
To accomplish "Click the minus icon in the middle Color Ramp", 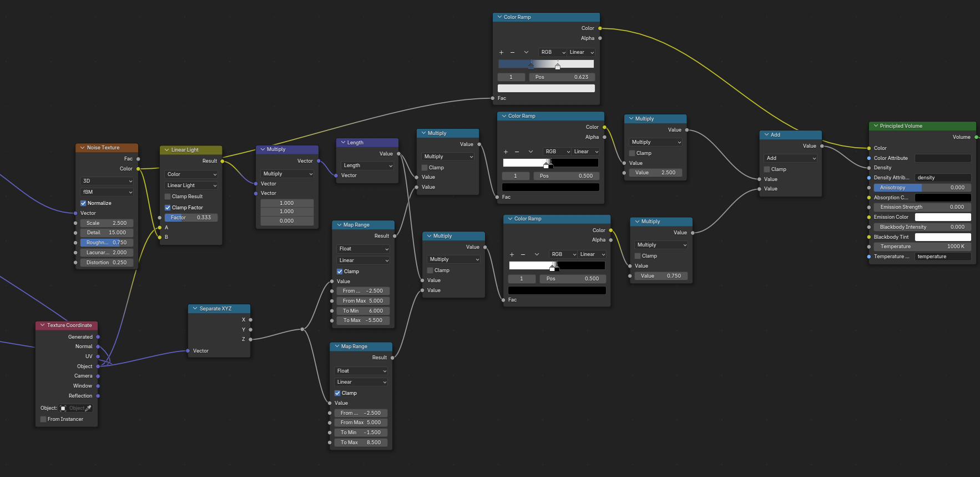I will pos(517,152).
